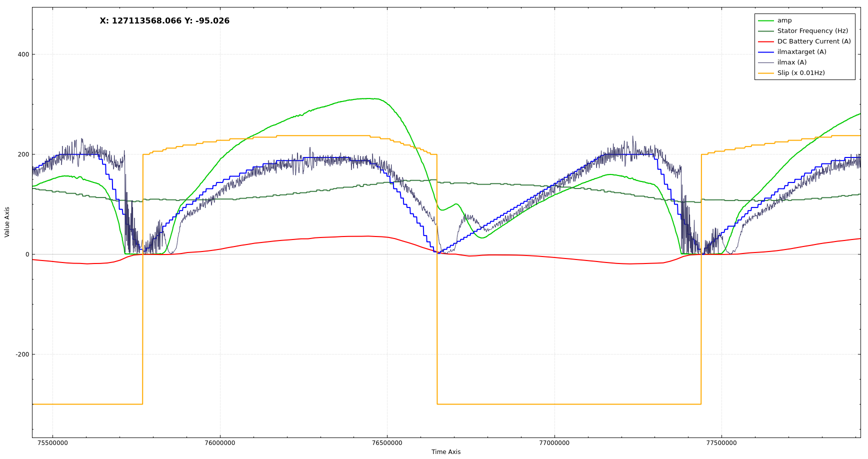The width and height of the screenshot is (868, 459).
Task: Click the red DC Battery Current swatch
Action: tap(765, 41)
